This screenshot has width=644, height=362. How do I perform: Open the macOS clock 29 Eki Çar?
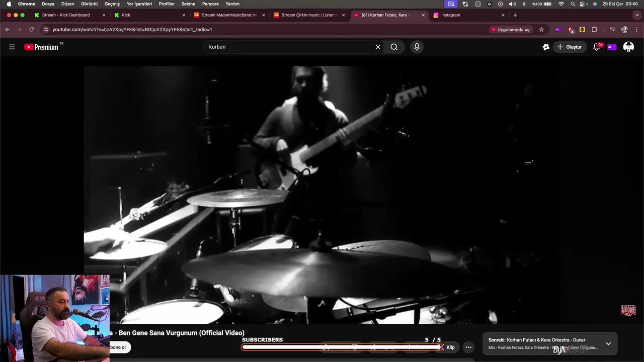[620, 4]
